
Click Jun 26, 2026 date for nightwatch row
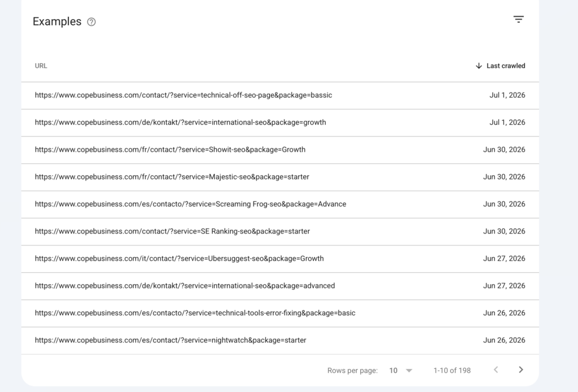504,341
